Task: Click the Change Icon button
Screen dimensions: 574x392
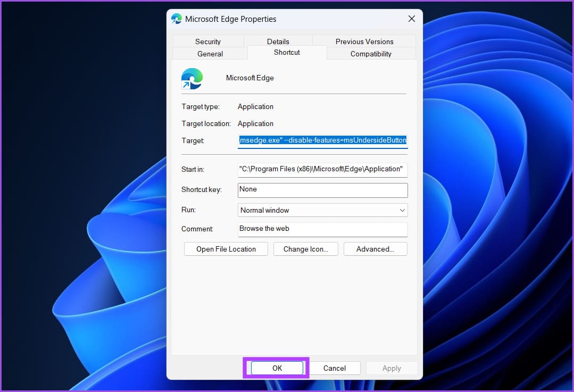Action: [306, 249]
